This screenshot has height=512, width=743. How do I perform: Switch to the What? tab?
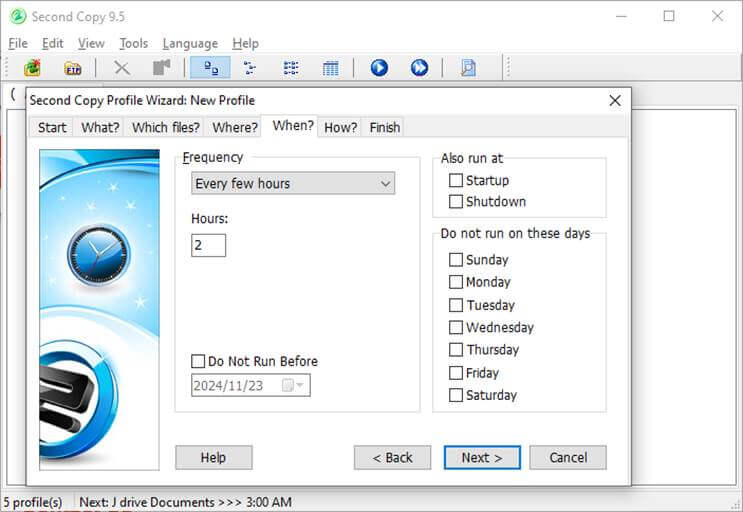[x=100, y=127]
